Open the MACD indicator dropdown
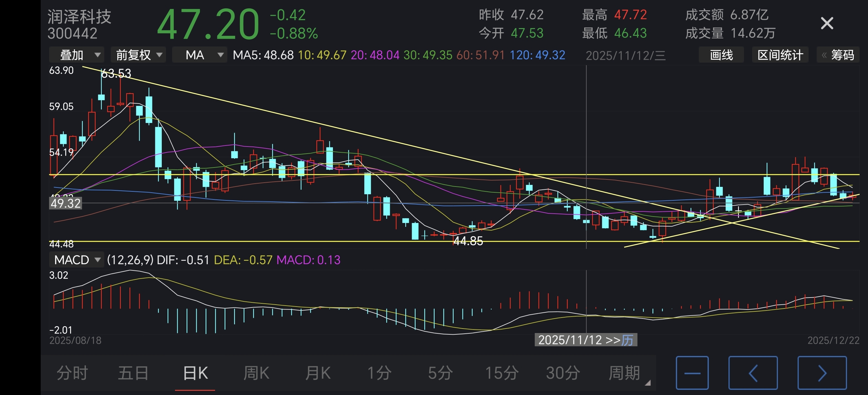Screen dimensions: 868x395 [77, 260]
